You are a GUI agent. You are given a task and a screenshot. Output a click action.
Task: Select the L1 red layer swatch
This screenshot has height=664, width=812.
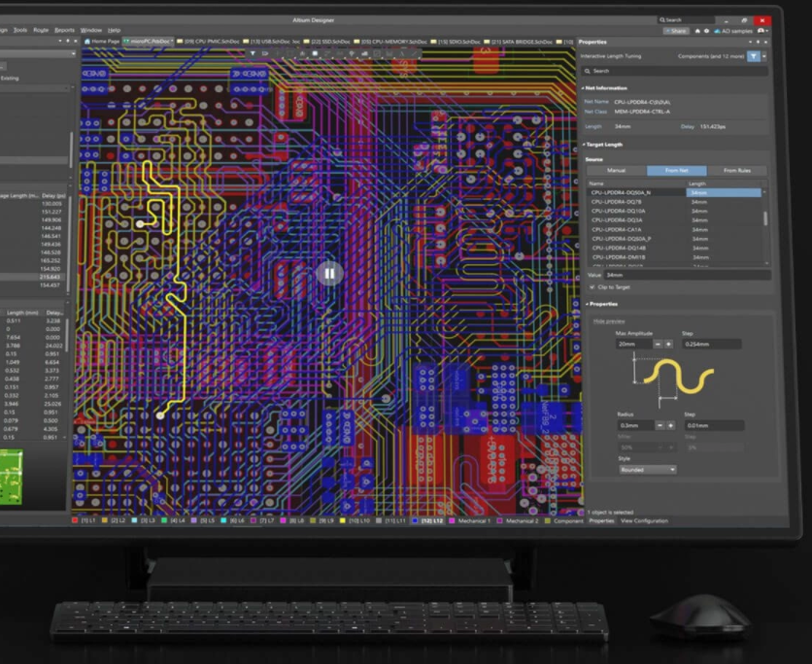point(75,520)
